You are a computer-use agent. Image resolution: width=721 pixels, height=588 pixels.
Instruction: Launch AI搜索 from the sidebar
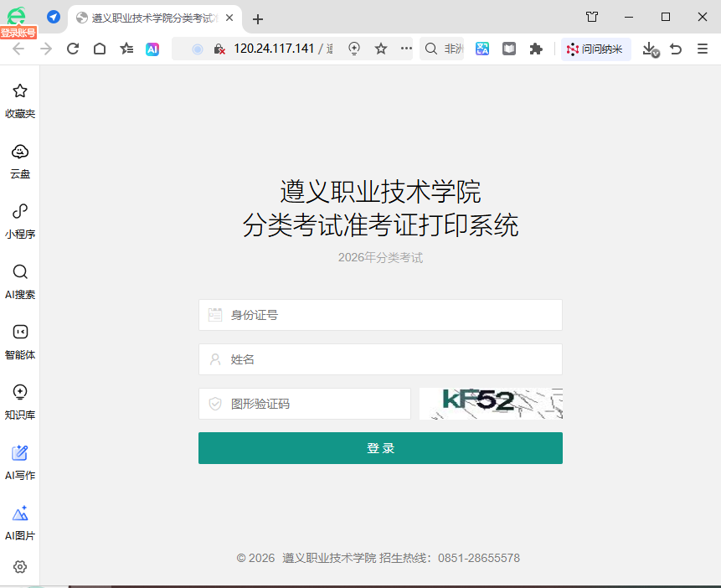point(20,281)
